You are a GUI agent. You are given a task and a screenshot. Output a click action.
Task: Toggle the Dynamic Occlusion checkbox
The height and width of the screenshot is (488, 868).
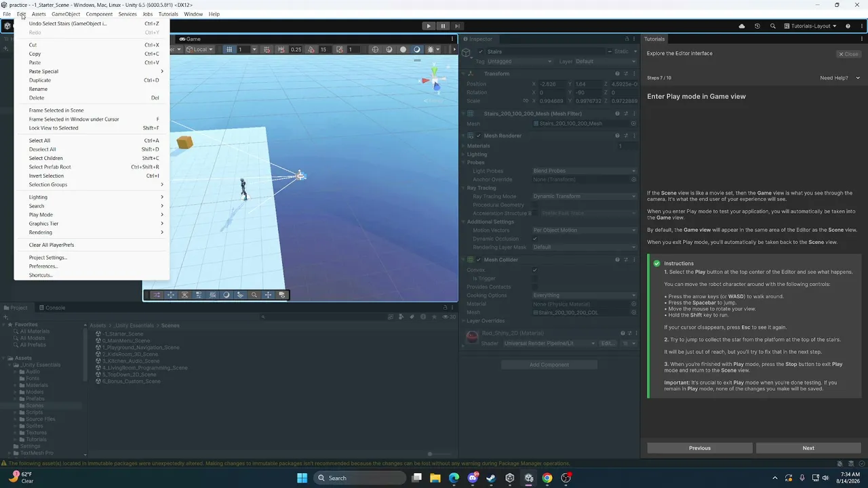(535, 239)
